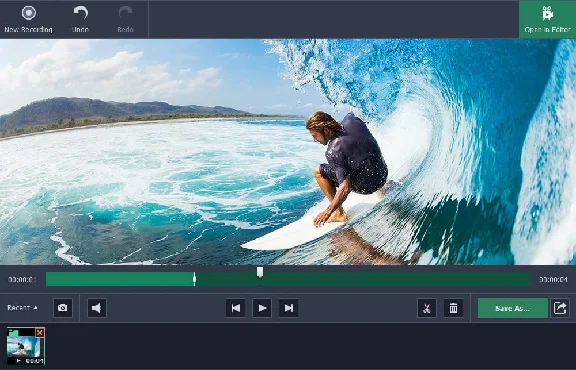This screenshot has height=370, width=576.
Task: Click the surfer video preview
Action: [x=288, y=152]
